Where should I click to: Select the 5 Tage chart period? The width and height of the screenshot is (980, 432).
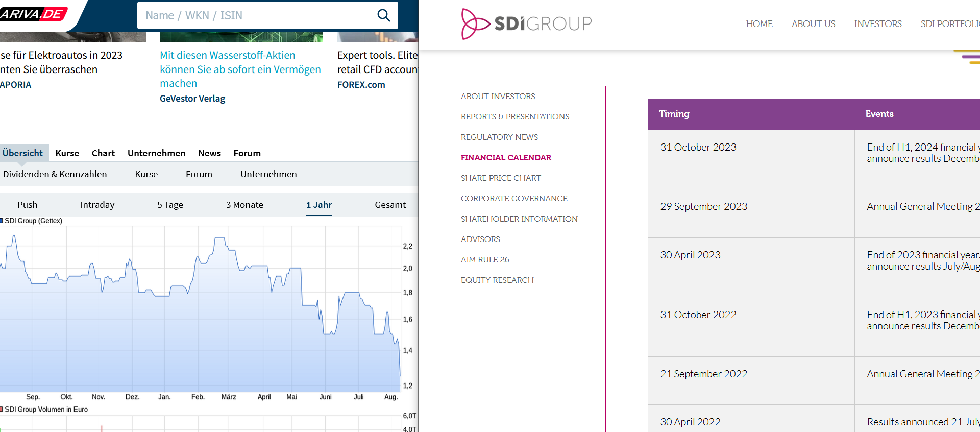(x=170, y=205)
